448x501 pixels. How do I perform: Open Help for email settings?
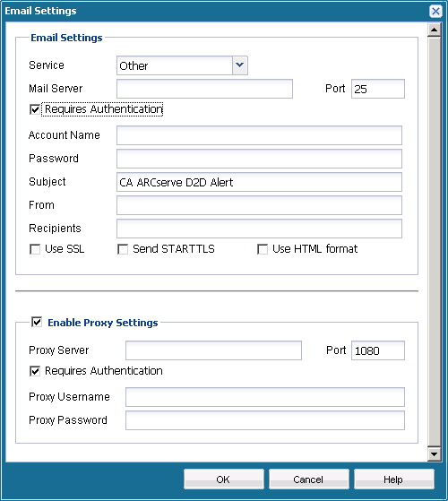[x=393, y=479]
